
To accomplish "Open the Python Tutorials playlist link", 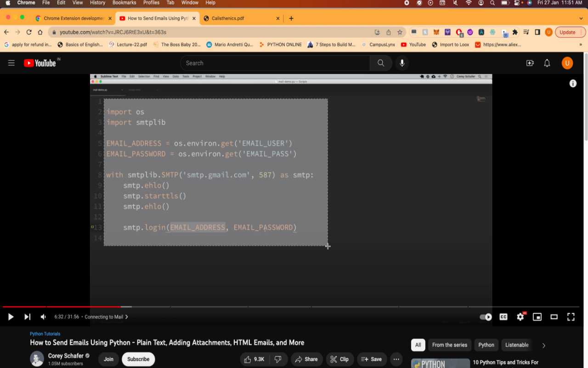I will coord(45,333).
